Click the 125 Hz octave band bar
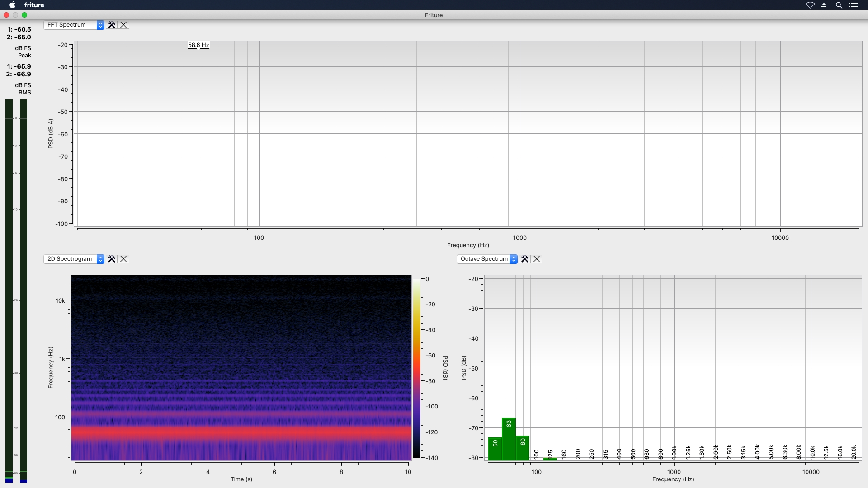The width and height of the screenshot is (868, 488). point(550,459)
